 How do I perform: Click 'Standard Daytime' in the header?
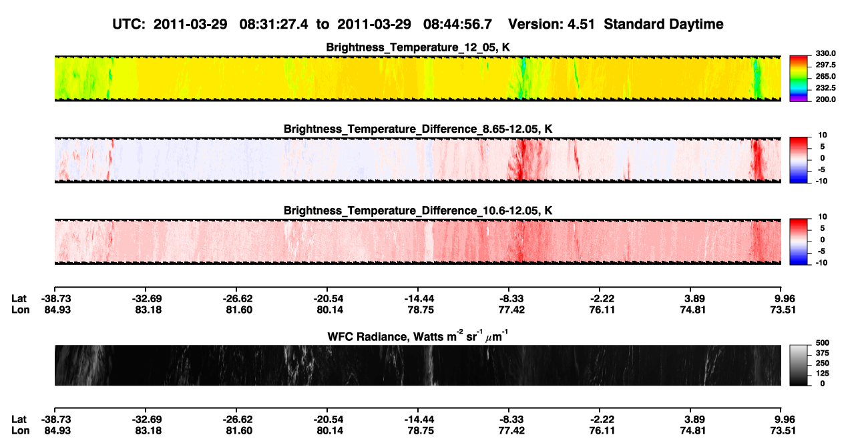click(x=664, y=24)
